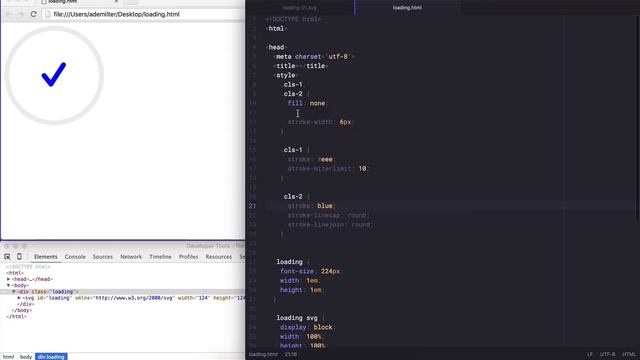640x360 pixels.
Task: Click loading.html file name in editor status bar
Action: tap(263, 354)
